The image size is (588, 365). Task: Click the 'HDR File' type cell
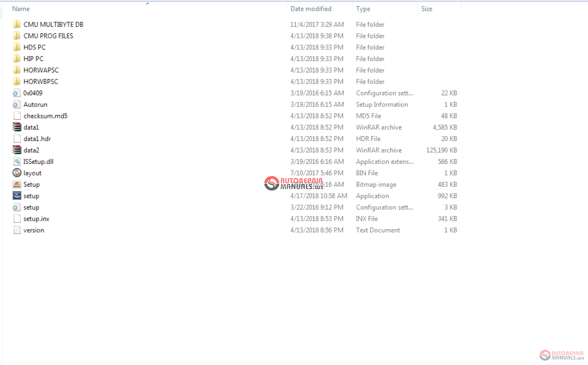click(368, 139)
